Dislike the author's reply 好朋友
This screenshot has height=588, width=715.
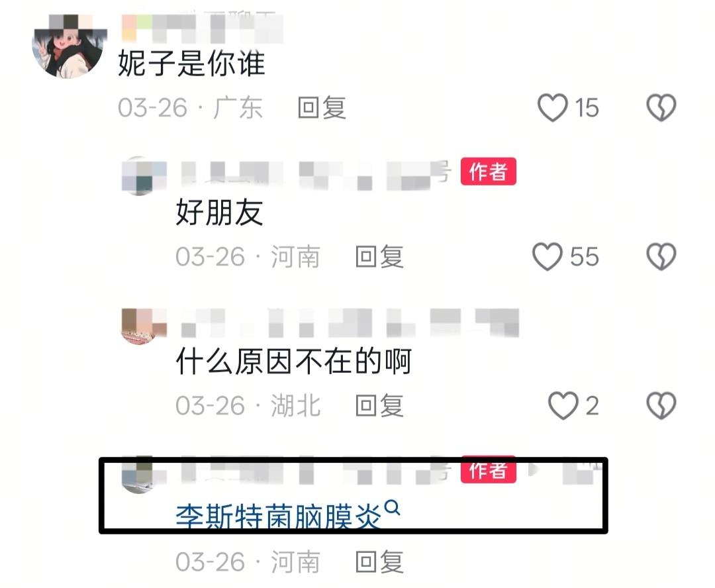tap(661, 256)
